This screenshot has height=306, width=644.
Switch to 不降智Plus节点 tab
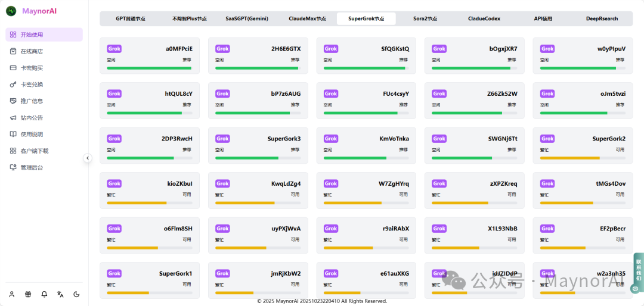(190, 19)
